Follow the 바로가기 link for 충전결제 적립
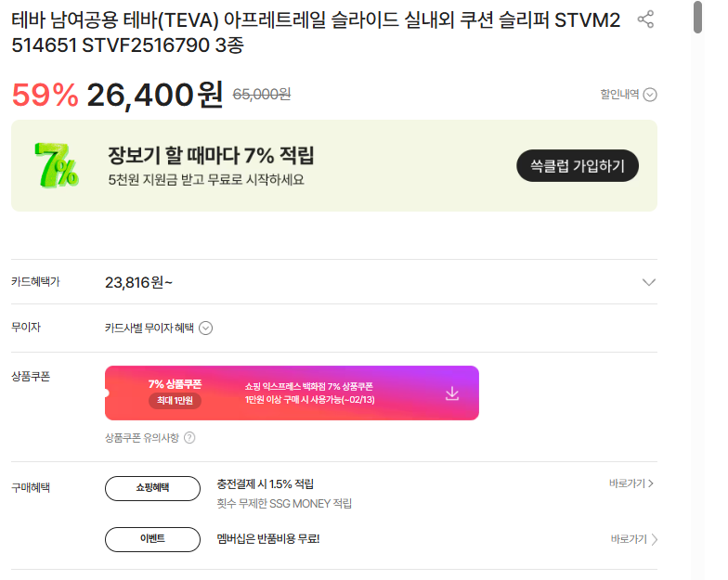 point(631,483)
